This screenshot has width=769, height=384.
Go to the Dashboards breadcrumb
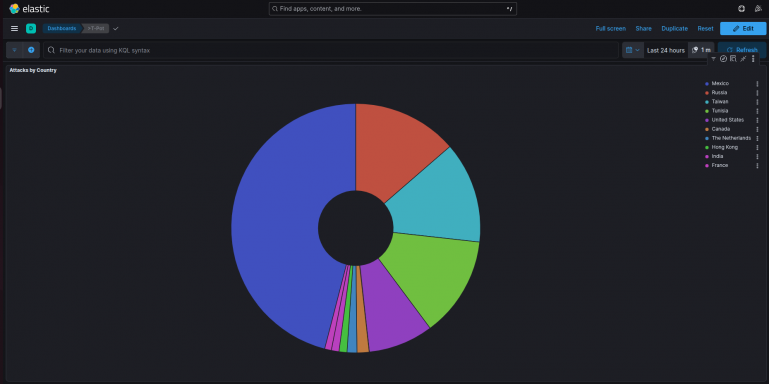[x=62, y=28]
